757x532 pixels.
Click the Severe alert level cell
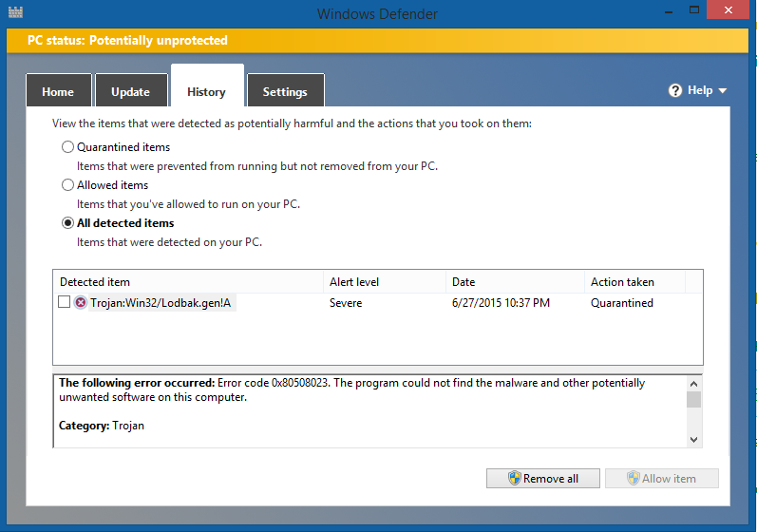tap(346, 303)
